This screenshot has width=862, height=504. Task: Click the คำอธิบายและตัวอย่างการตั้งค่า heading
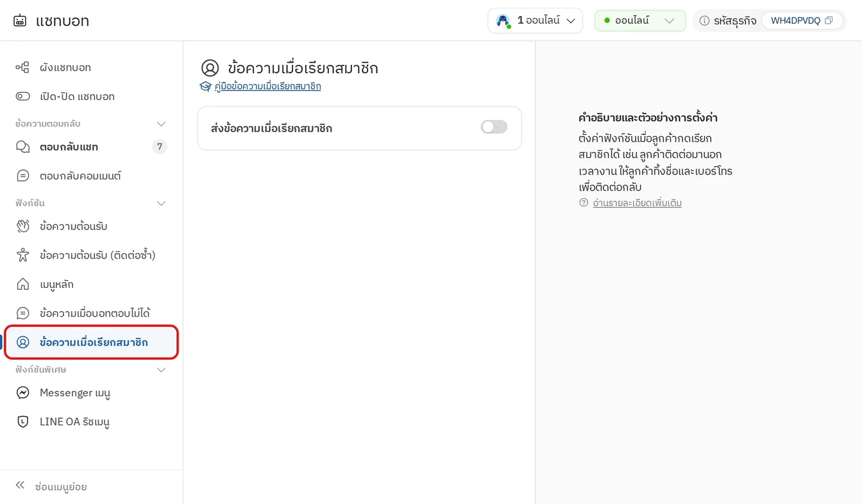(648, 118)
